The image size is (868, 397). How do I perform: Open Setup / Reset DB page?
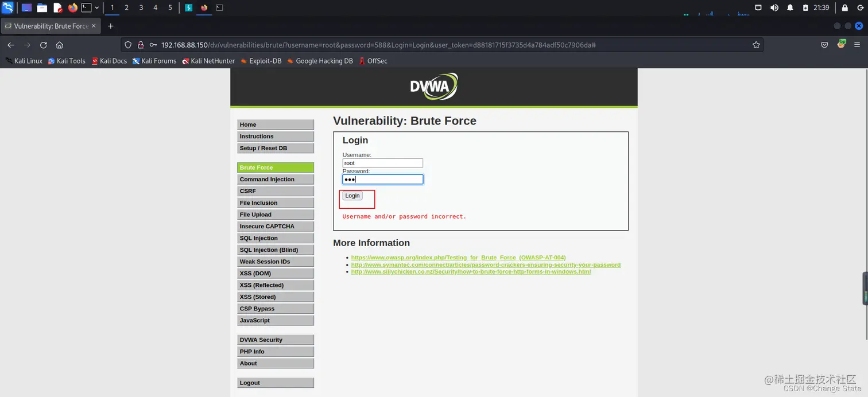pyautogui.click(x=276, y=148)
